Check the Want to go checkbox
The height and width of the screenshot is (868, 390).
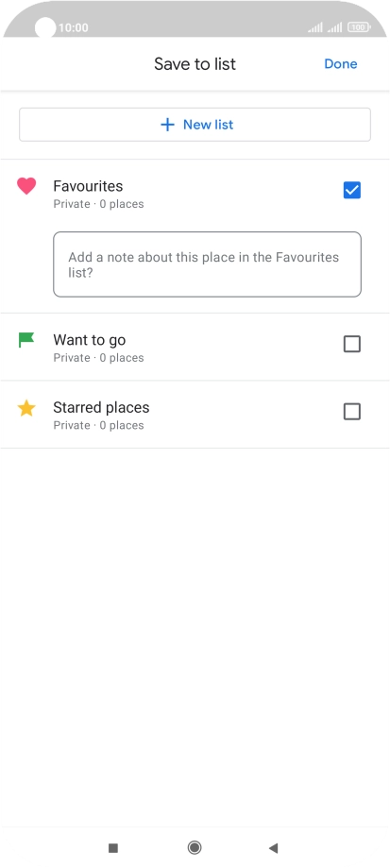click(352, 345)
